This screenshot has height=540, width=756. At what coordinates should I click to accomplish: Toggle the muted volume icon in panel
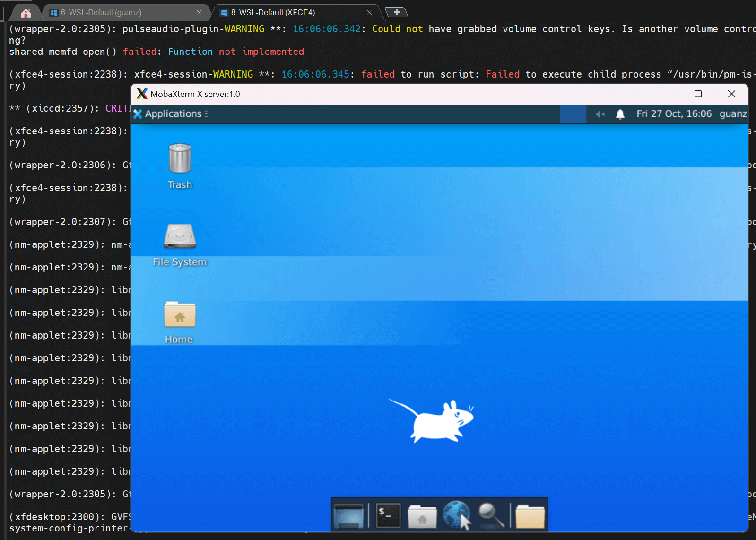click(x=600, y=114)
